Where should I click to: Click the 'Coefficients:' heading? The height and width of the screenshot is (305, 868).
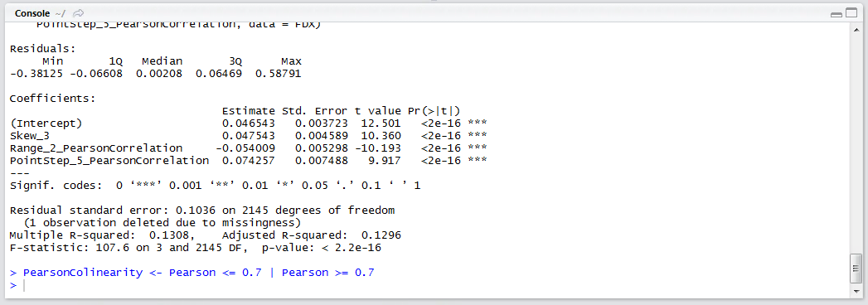click(52, 99)
